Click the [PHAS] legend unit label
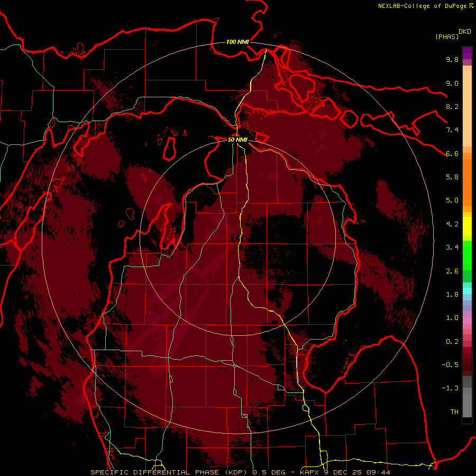The image size is (476, 476). [447, 37]
